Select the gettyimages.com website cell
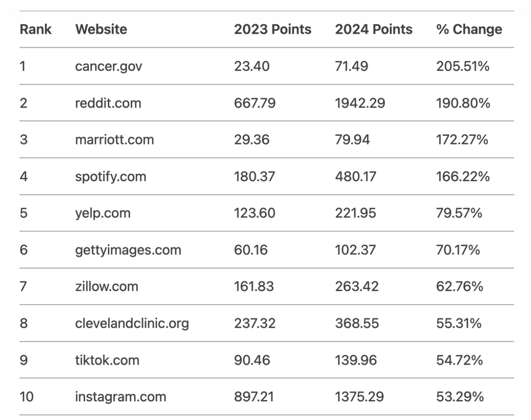The image size is (531, 420). pyautogui.click(x=128, y=249)
